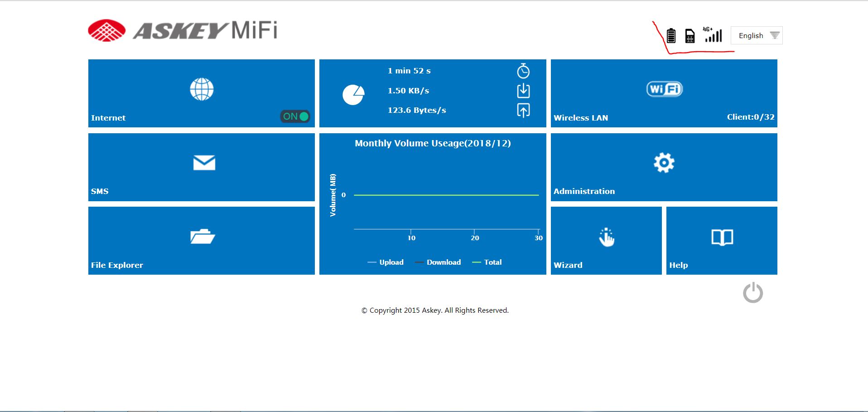The width and height of the screenshot is (868, 412).
Task: Click the Total legend entry
Action: click(x=487, y=262)
